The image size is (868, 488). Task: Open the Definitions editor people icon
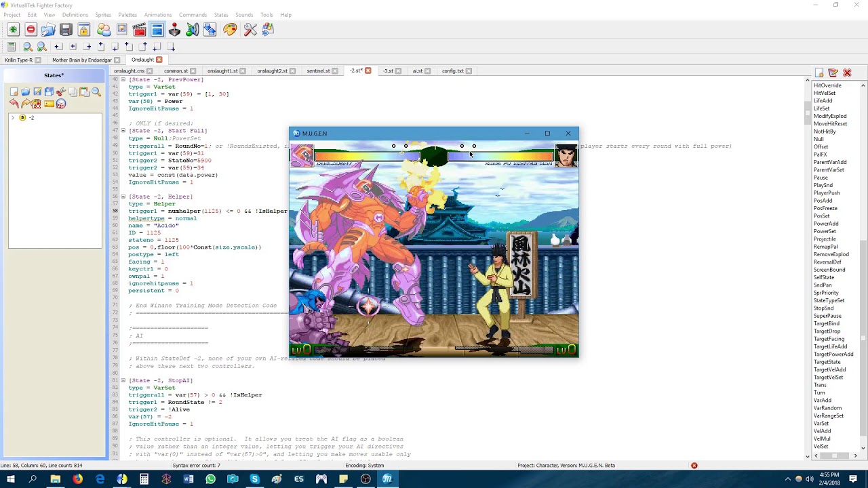coord(104,29)
